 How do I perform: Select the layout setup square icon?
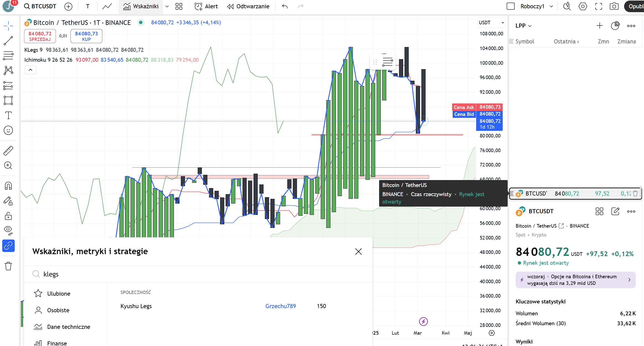[510, 6]
